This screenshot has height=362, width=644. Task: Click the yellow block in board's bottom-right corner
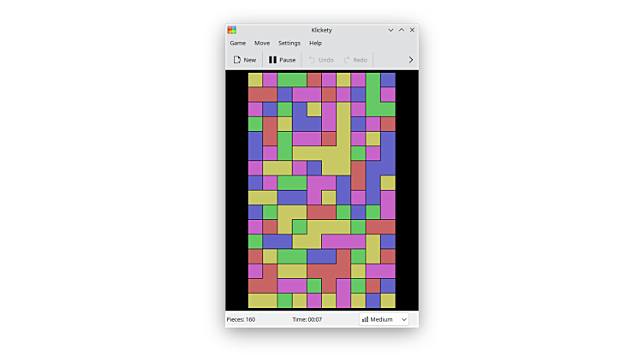(x=388, y=300)
